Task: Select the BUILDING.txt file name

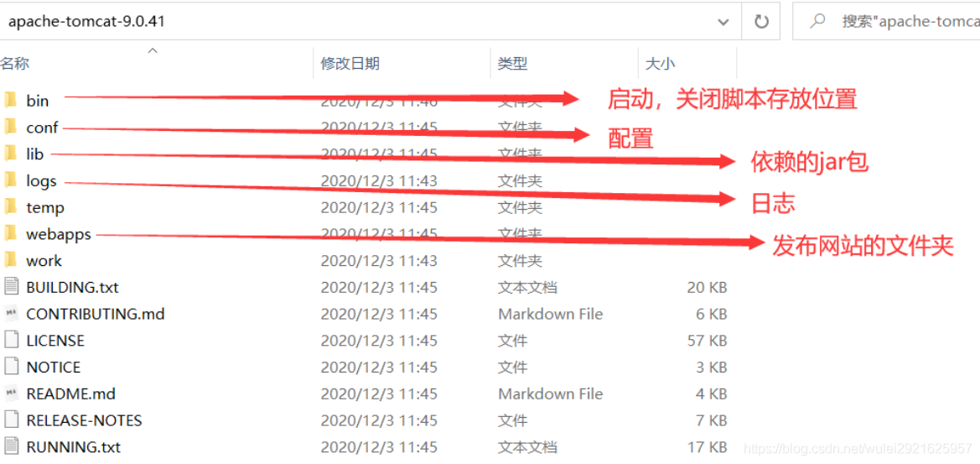Action: (72, 288)
